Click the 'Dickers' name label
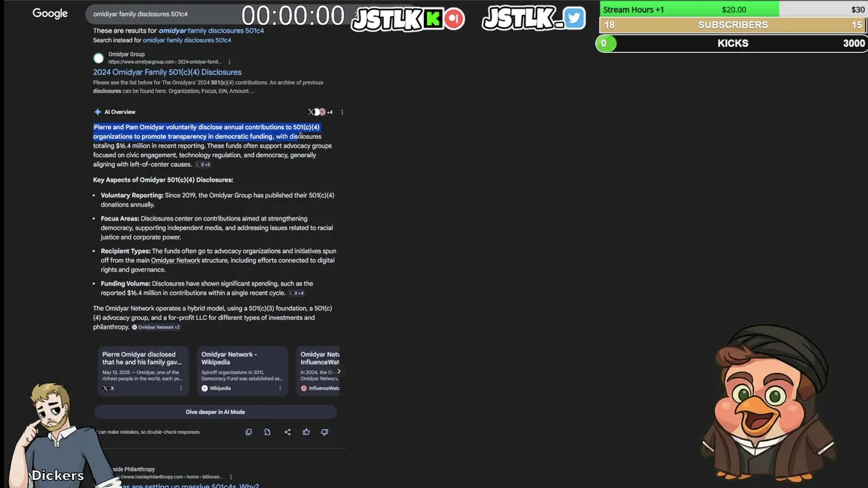868x488 pixels. [x=58, y=475]
